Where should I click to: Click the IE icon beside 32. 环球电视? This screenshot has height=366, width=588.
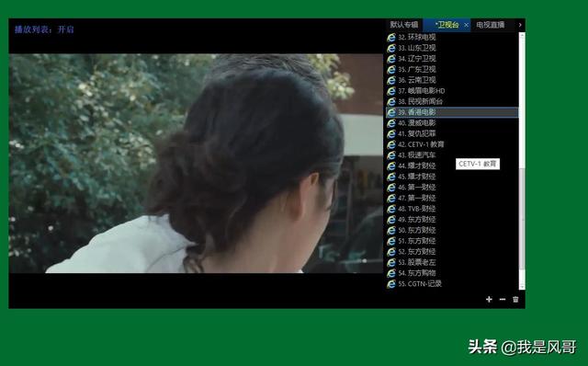point(391,37)
